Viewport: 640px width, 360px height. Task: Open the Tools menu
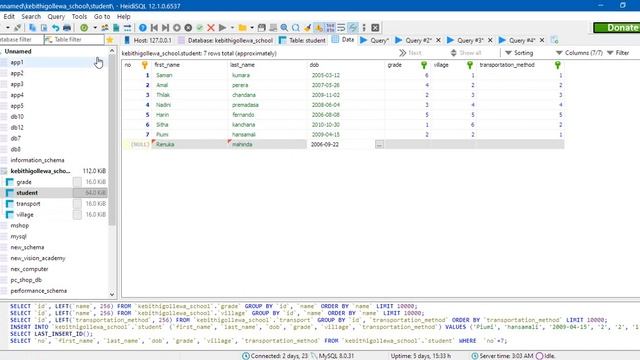tap(79, 17)
